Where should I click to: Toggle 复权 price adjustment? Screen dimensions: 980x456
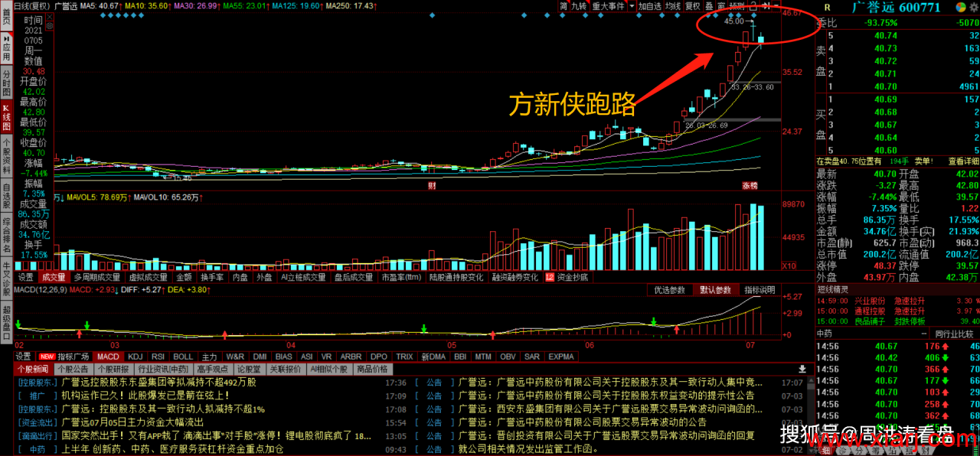point(693,6)
